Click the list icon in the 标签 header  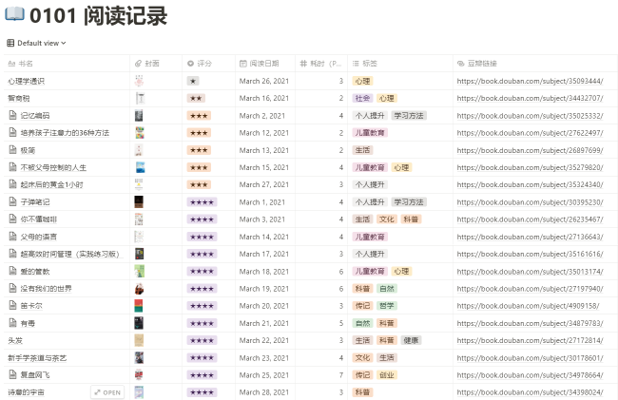(356, 63)
